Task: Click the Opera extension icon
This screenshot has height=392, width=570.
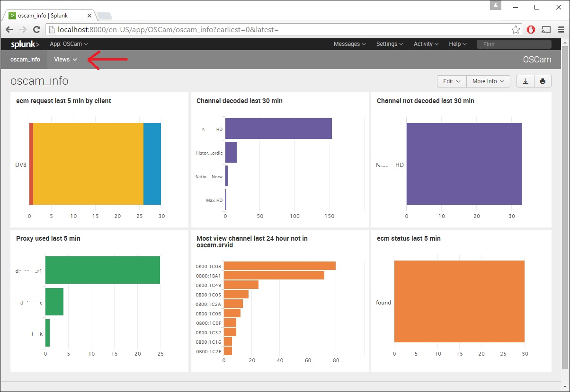Action: 531,29
